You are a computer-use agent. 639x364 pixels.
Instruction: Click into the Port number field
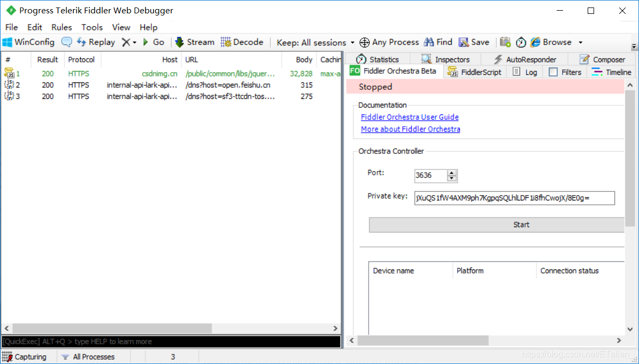coord(430,175)
